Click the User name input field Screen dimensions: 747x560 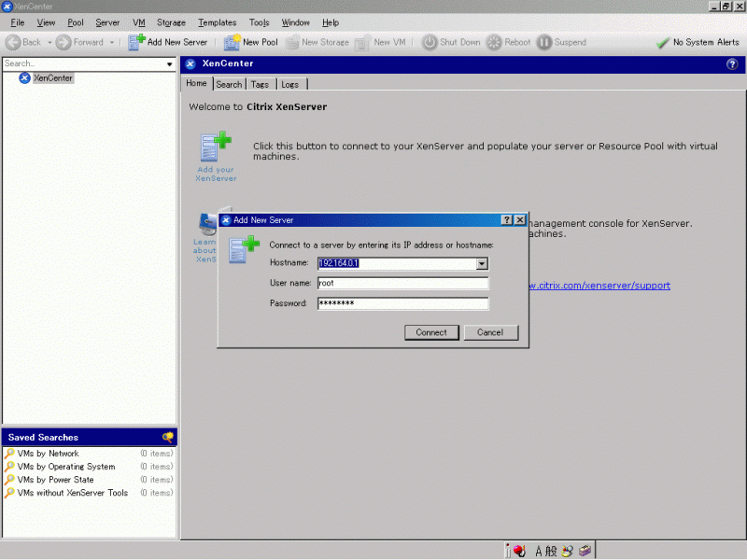coord(402,284)
